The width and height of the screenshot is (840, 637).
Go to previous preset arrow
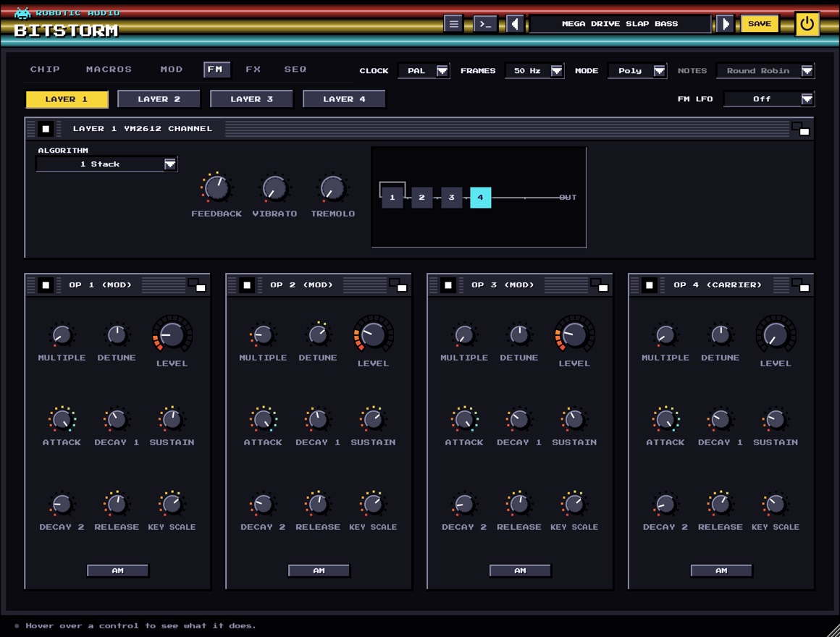point(515,24)
